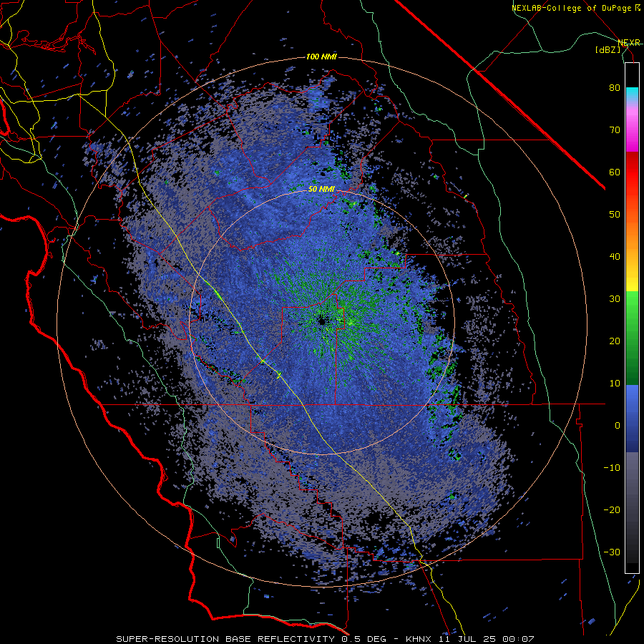This screenshot has width=644, height=644.
Task: Select the 70 value on the dBZ scale
Action: pos(615,130)
